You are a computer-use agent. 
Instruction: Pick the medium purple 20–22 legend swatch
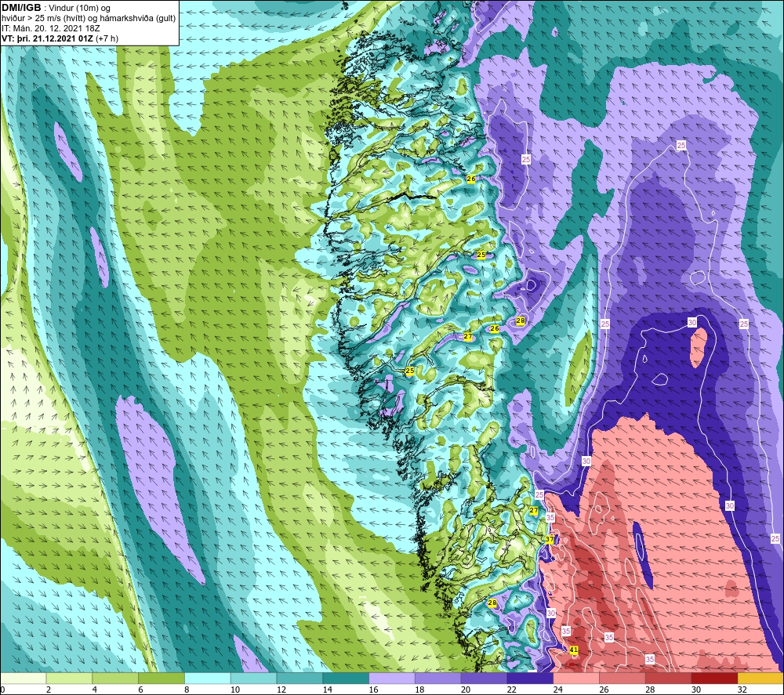[x=484, y=679]
